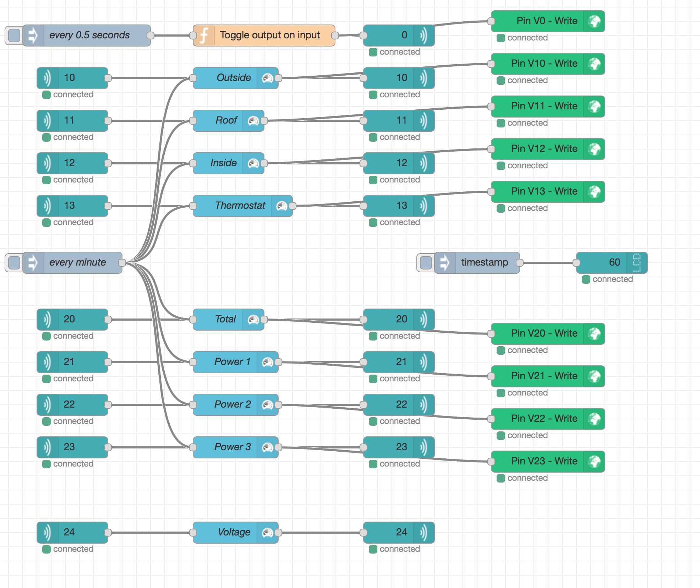
Task: Click the gauge icon on Thermostat node
Action: coord(282,206)
